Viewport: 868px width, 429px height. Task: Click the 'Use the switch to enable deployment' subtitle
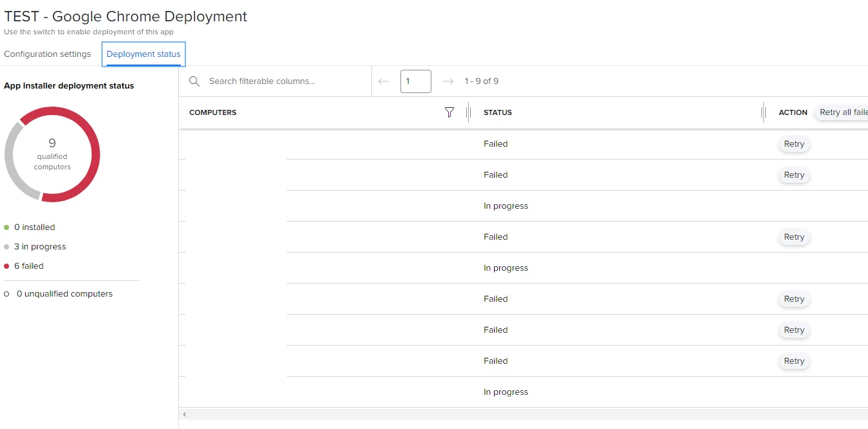(x=89, y=32)
